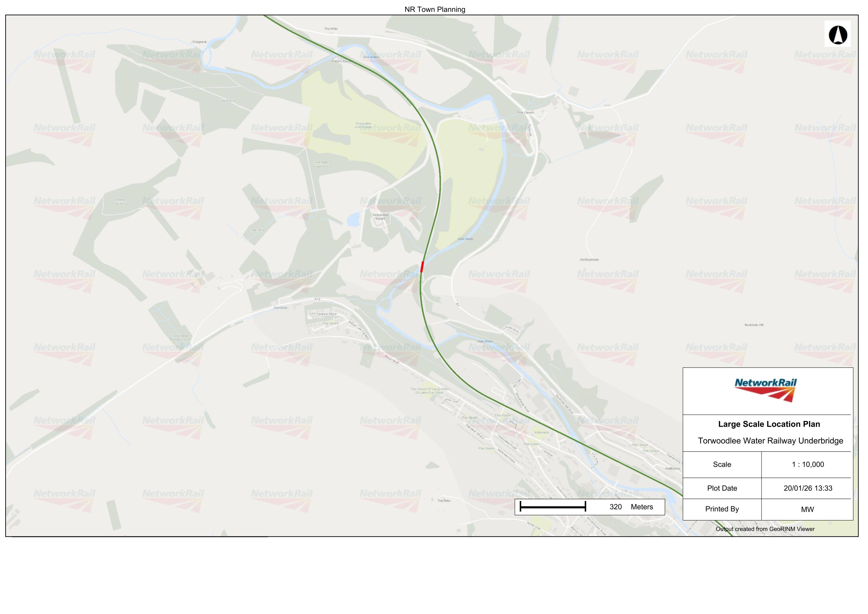Click the Torwoodlee Golf Course label
868x614 pixels.
(x=363, y=125)
